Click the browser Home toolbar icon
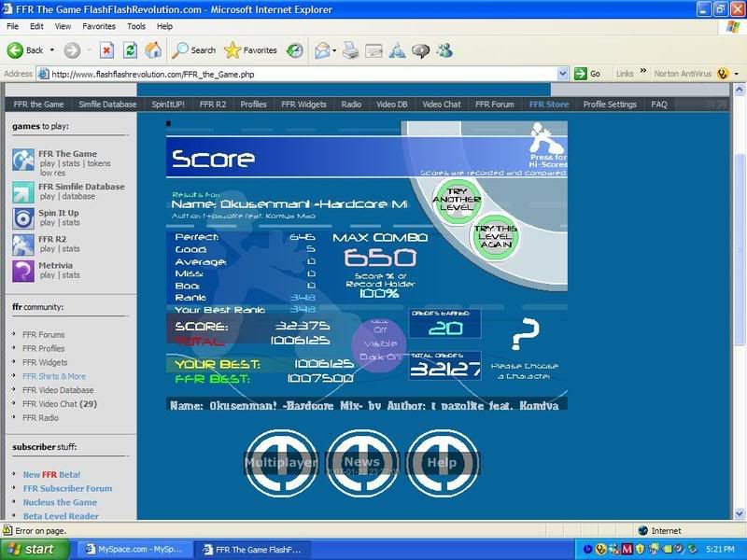 click(152, 50)
